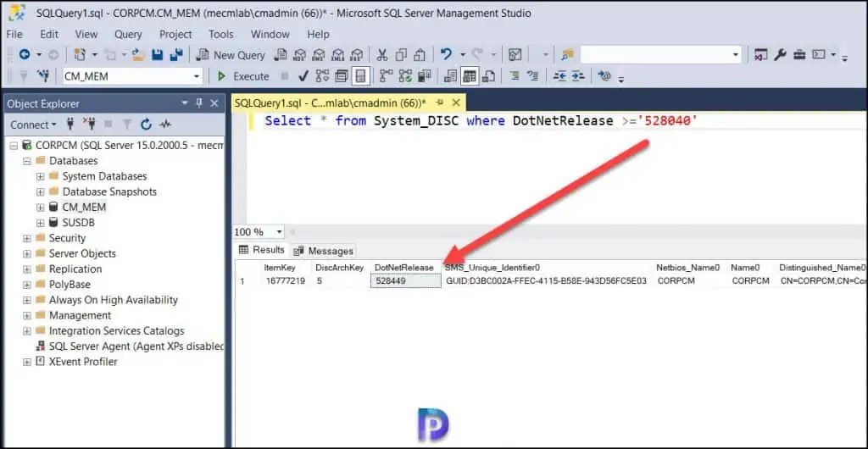Click the Save floppy disk icon

coord(157,55)
